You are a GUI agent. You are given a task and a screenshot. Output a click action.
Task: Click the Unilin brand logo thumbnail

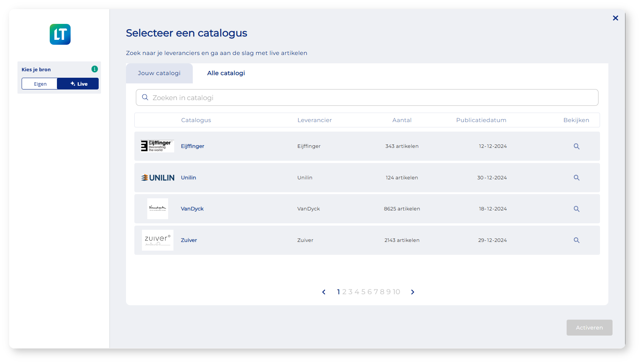coord(157,177)
